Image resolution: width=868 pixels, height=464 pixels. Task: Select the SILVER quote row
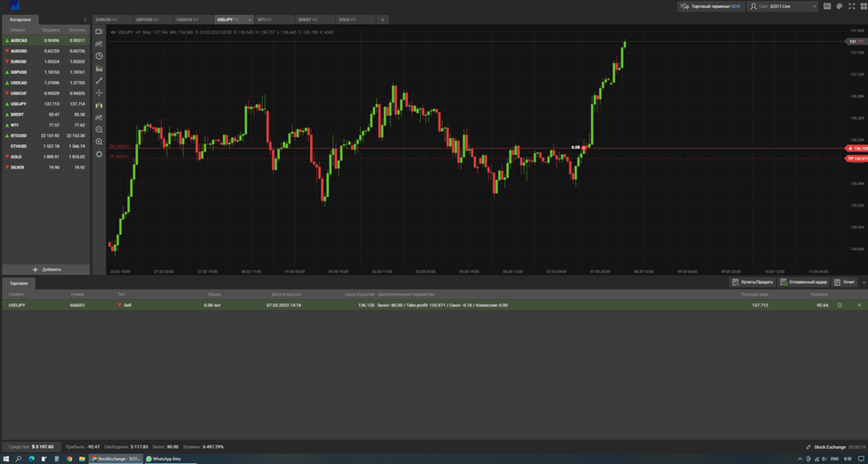[x=46, y=167]
